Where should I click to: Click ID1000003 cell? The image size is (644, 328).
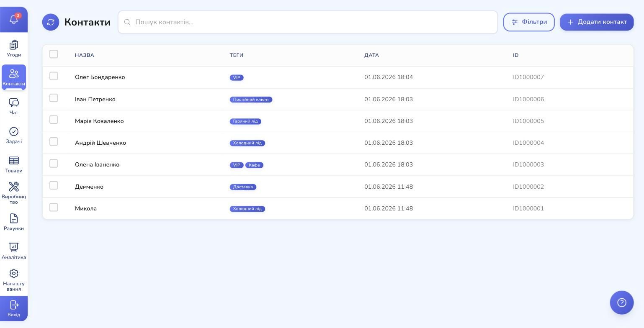(528, 165)
